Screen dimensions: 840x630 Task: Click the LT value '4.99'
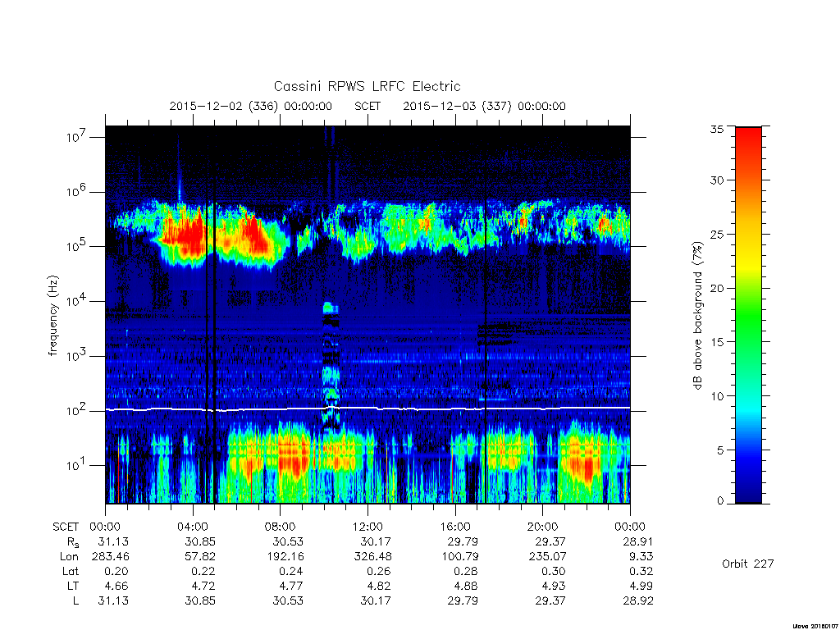pyautogui.click(x=641, y=586)
